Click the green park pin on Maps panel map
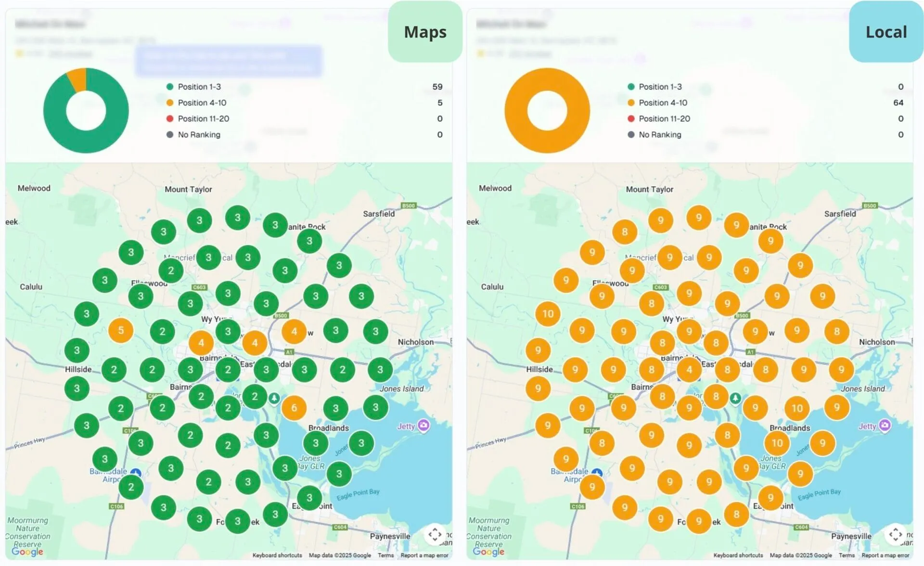The image size is (924, 566). coord(274,399)
